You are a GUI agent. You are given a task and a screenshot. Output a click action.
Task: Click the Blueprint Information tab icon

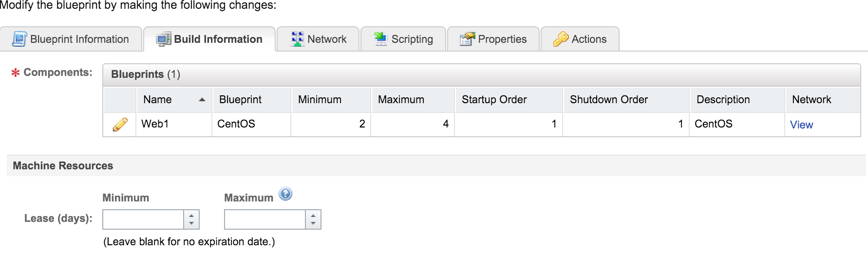pyautogui.click(x=19, y=39)
